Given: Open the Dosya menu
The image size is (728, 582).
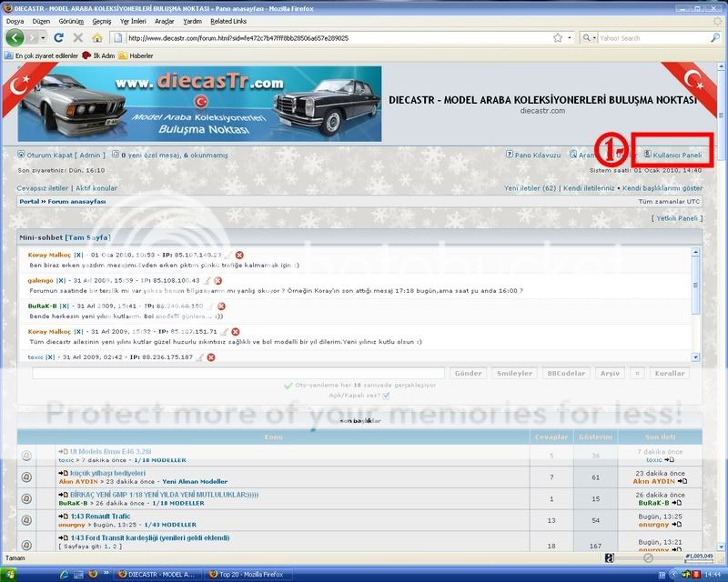Looking at the screenshot, I should [15, 21].
